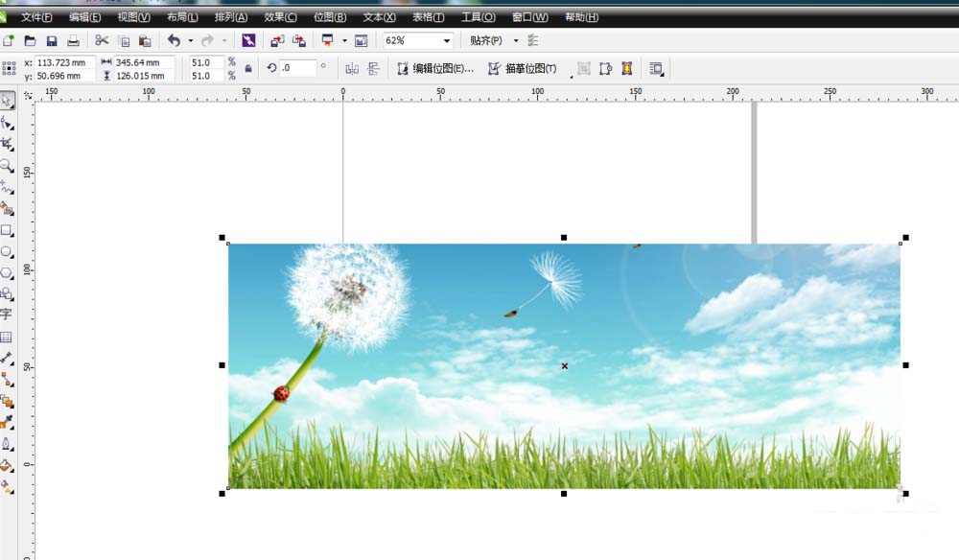Click the Wrap text icon
Screen dimensions: 959x560
coord(656,68)
